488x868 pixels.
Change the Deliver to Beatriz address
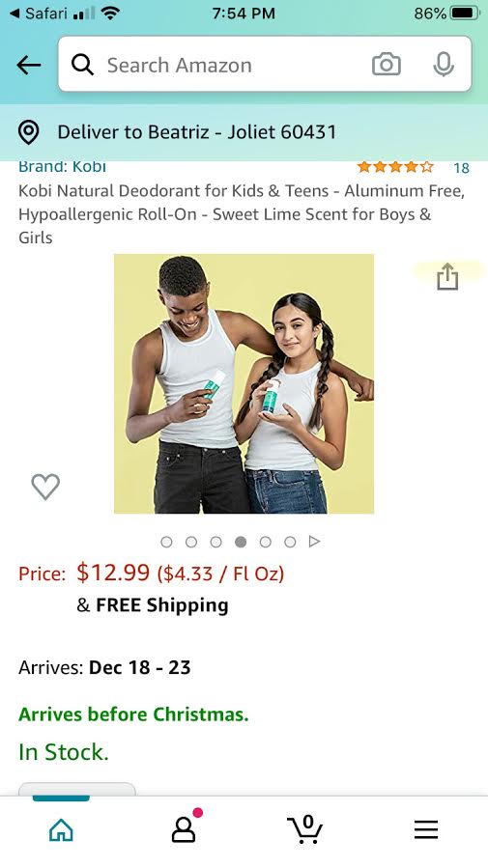tap(196, 132)
